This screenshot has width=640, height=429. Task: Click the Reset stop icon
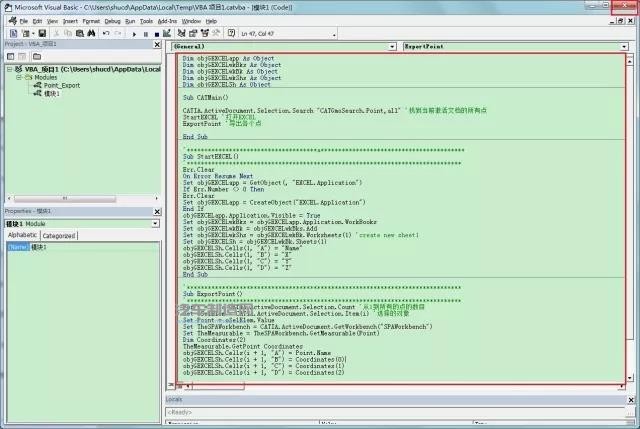[157, 34]
